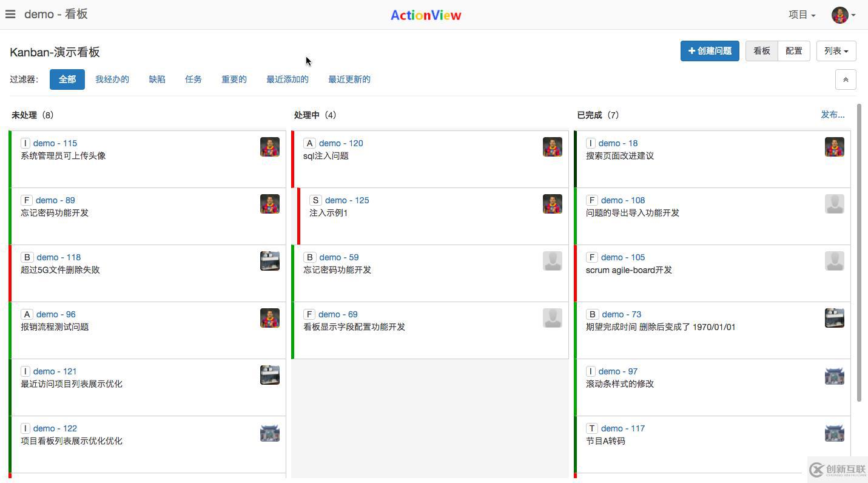Screen dimensions: 868x483
Task: Open issue link demo - 118
Action: coord(58,257)
